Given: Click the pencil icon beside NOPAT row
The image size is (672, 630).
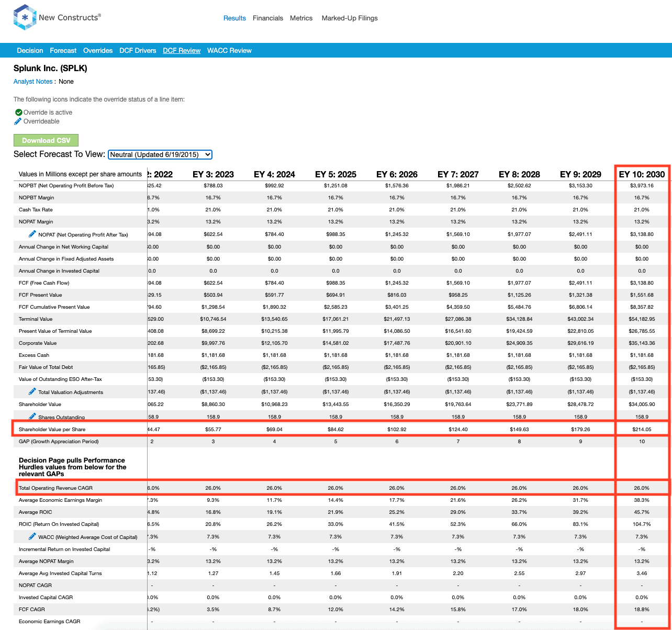Looking at the screenshot, I should 32,234.
